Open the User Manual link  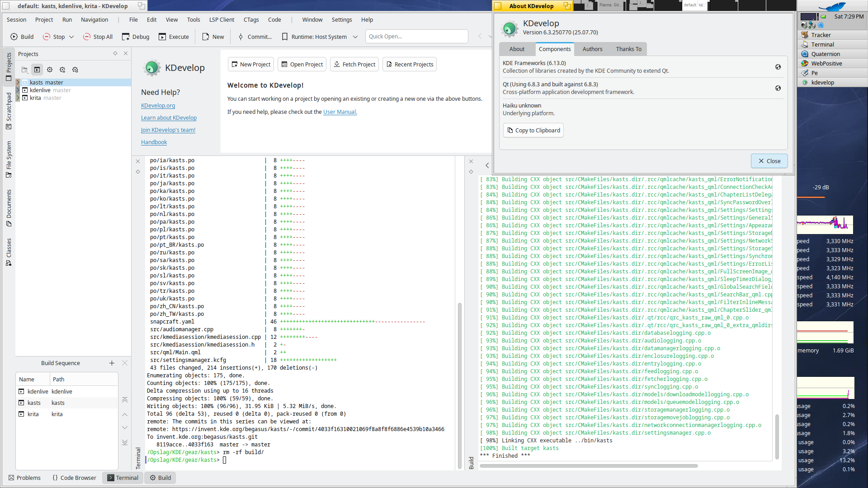tap(340, 112)
